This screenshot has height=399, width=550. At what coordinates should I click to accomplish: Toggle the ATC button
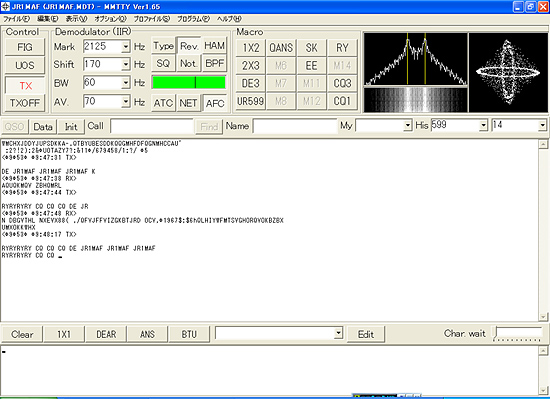tap(163, 103)
